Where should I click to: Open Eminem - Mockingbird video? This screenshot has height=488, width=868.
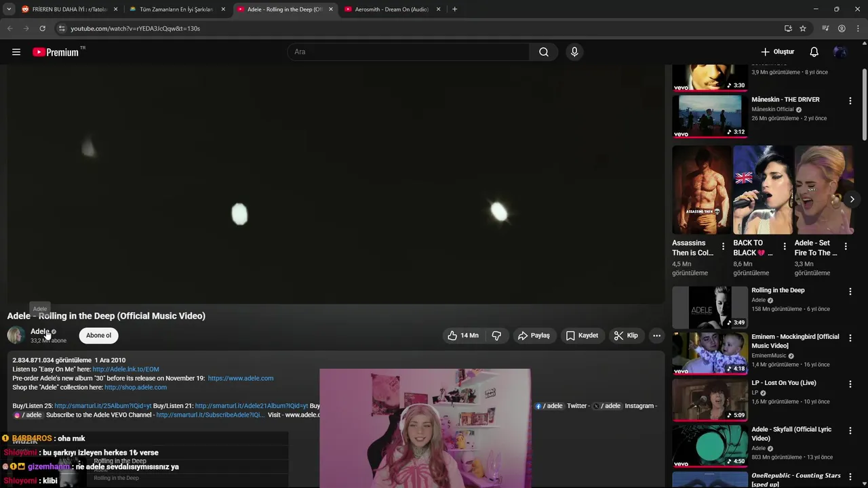710,354
